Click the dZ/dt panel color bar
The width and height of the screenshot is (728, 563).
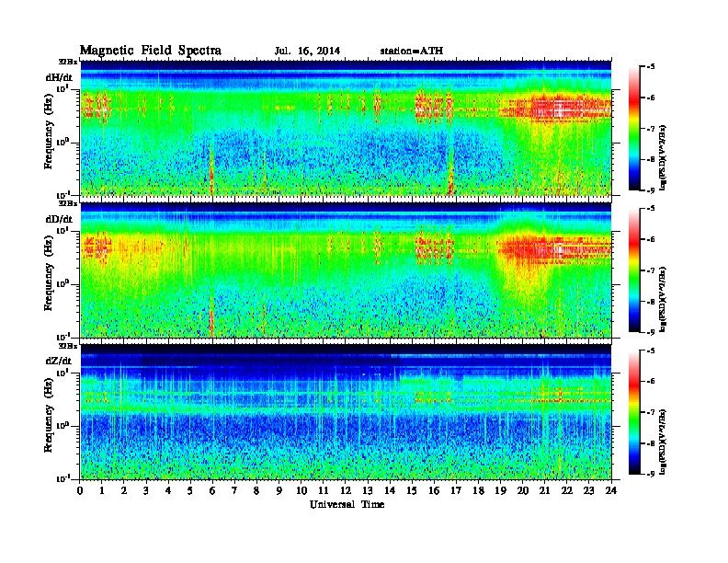pyautogui.click(x=634, y=412)
